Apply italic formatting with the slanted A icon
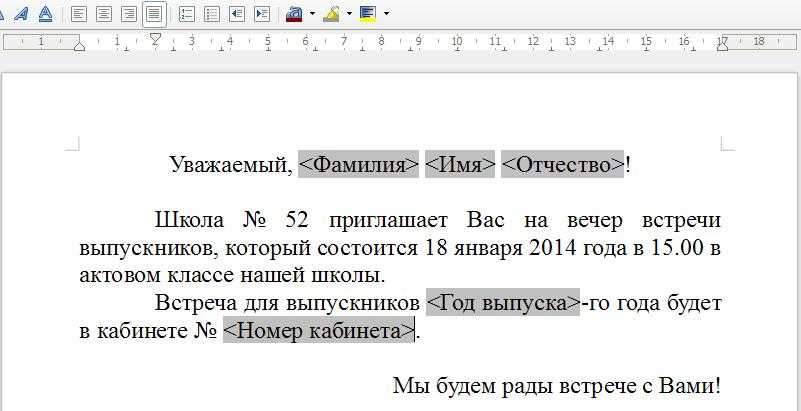This screenshot has height=411, width=801. [20, 14]
